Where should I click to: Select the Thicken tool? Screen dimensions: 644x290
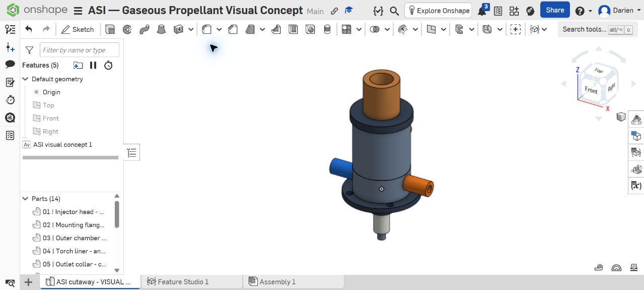tap(178, 30)
